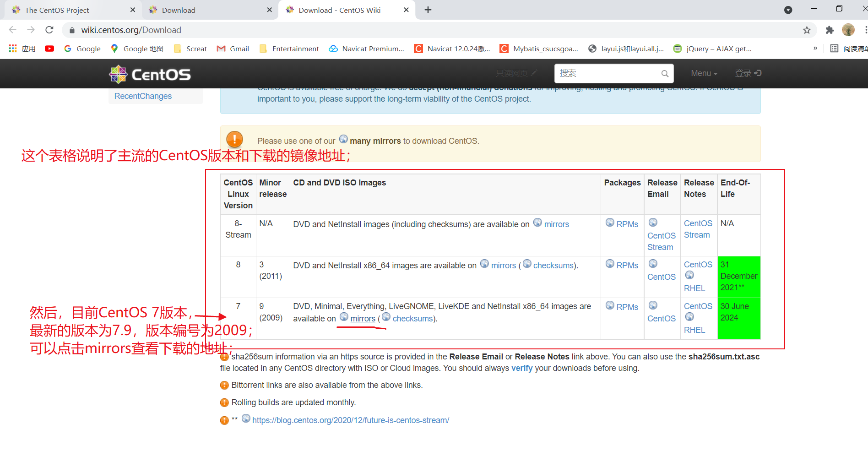Close The CentOS Project tab

pyautogui.click(x=133, y=10)
